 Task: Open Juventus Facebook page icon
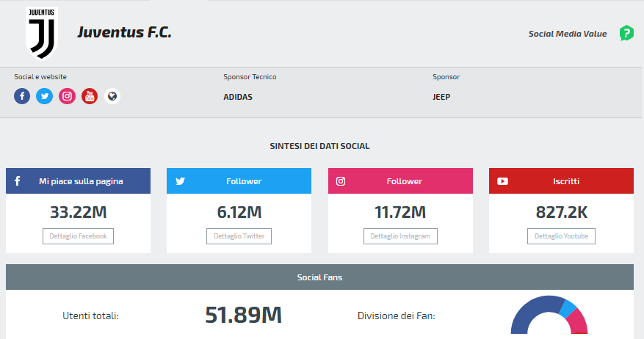click(22, 96)
